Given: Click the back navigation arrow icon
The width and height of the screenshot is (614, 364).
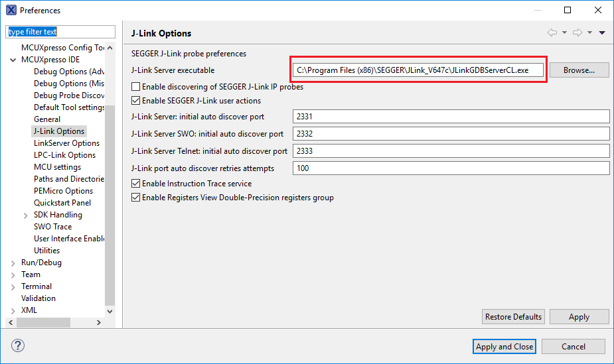Looking at the screenshot, I should [552, 32].
